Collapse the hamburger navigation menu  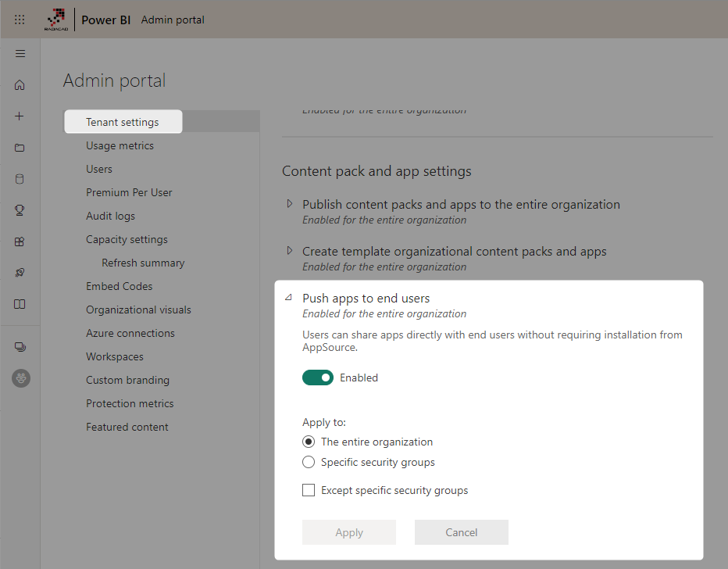tap(20, 54)
